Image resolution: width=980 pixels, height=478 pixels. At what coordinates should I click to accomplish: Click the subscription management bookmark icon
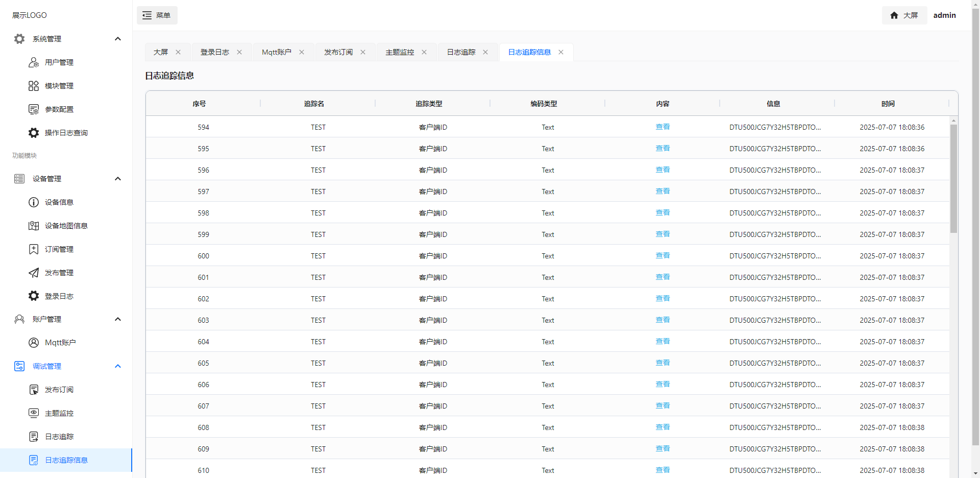(34, 249)
